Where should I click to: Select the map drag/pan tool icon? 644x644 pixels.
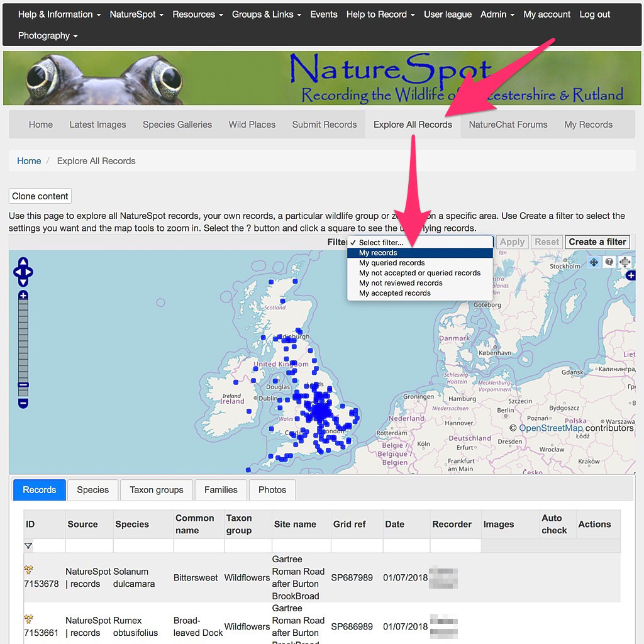[x=593, y=262]
